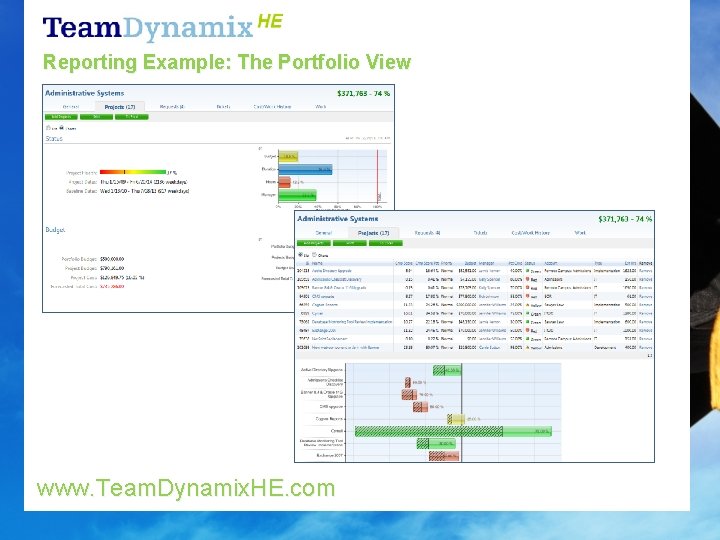Click Add Projects button in the back window
The height and width of the screenshot is (540, 720).
[61, 117]
